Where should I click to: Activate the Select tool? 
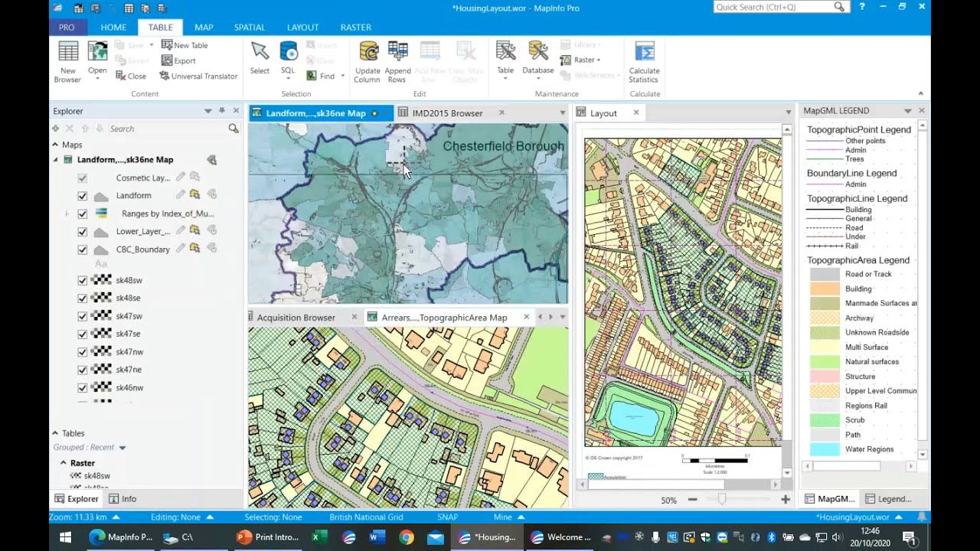coord(260,58)
